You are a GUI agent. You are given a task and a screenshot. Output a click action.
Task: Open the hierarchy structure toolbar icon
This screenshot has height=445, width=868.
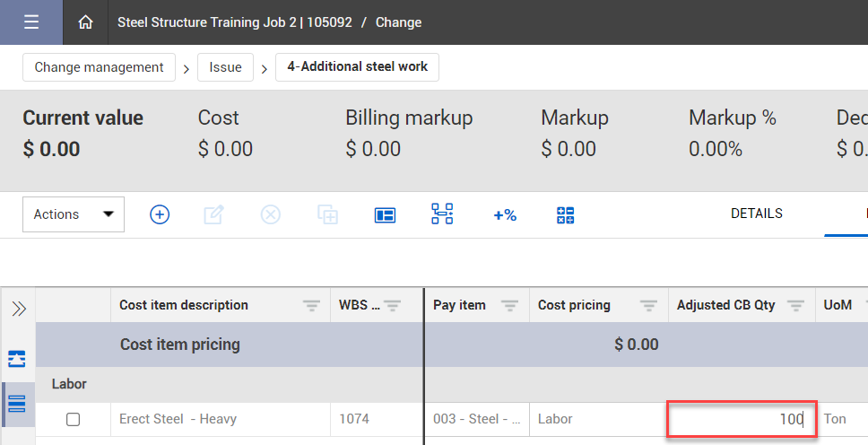(x=442, y=214)
